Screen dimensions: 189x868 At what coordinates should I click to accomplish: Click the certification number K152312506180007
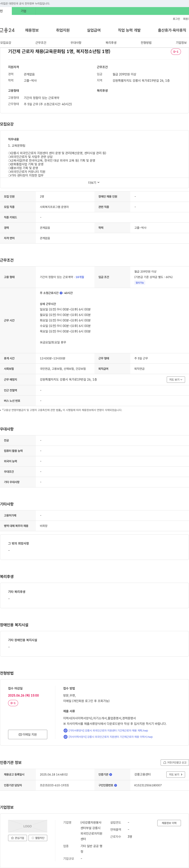tap(148, 785)
